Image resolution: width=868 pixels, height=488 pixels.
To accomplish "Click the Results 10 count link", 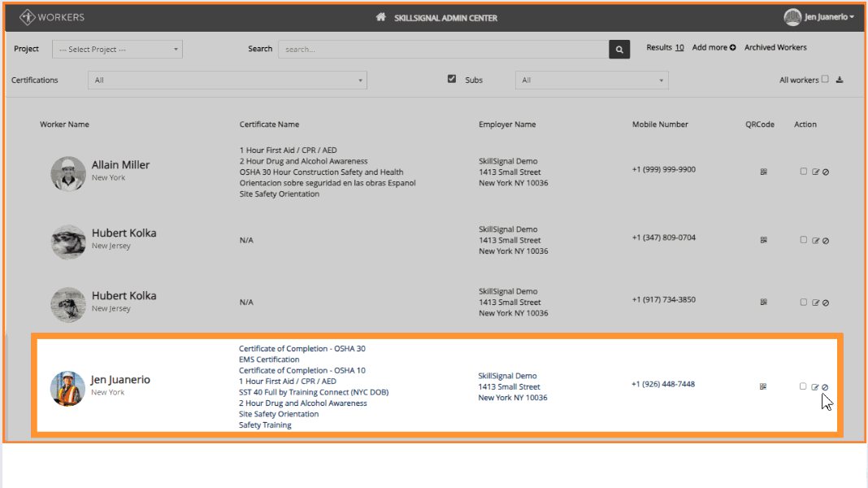I will point(665,48).
